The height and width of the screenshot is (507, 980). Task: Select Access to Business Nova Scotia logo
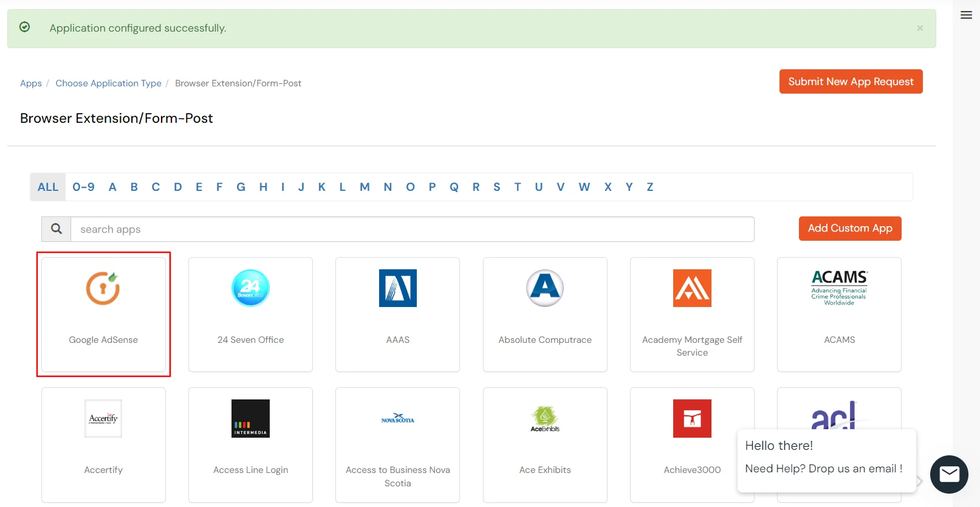[x=398, y=418]
